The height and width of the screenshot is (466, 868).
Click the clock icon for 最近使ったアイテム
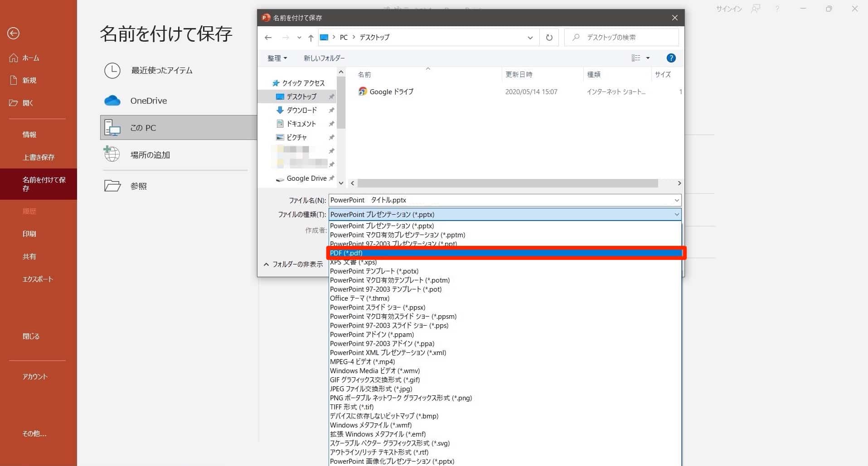pyautogui.click(x=112, y=71)
